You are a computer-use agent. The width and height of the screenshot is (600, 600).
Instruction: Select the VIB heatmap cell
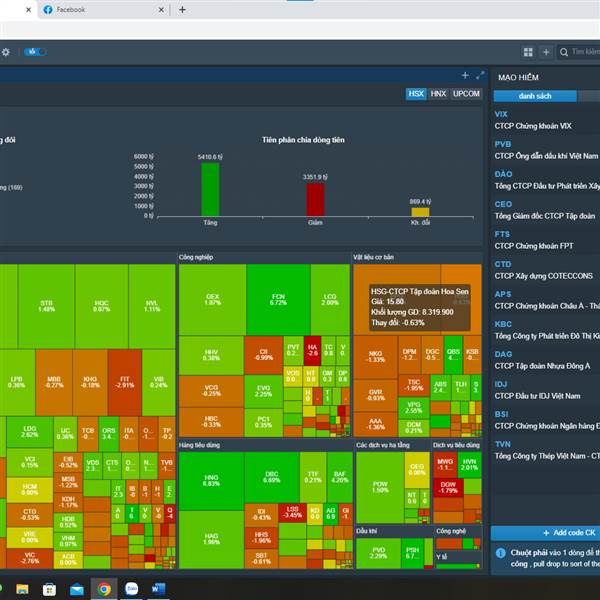pos(158,383)
